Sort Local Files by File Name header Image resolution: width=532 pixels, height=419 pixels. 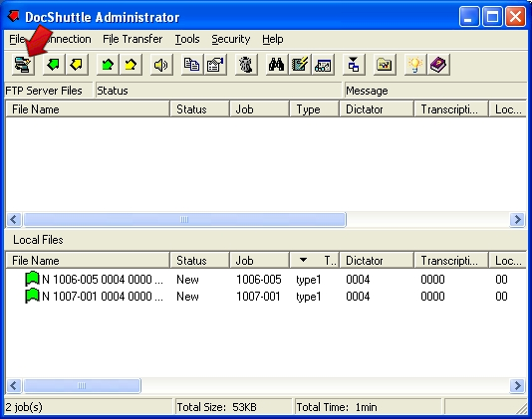click(88, 261)
